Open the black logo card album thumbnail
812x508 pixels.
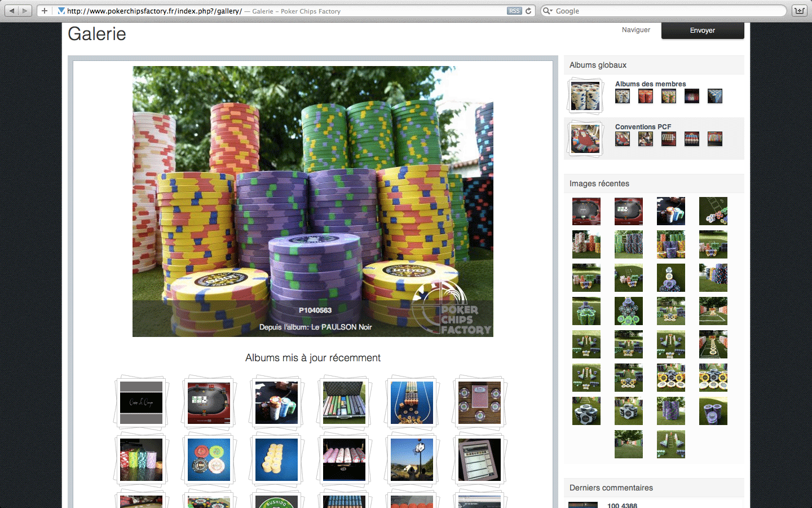pos(141,403)
